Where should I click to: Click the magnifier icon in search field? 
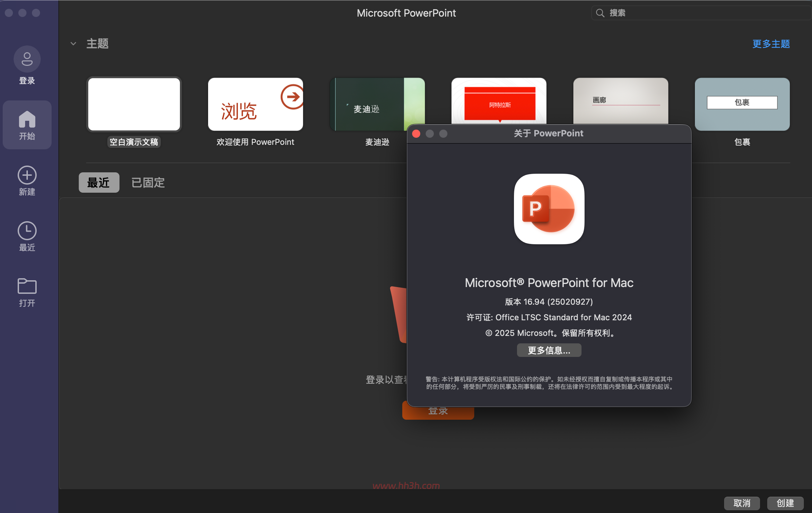point(600,13)
